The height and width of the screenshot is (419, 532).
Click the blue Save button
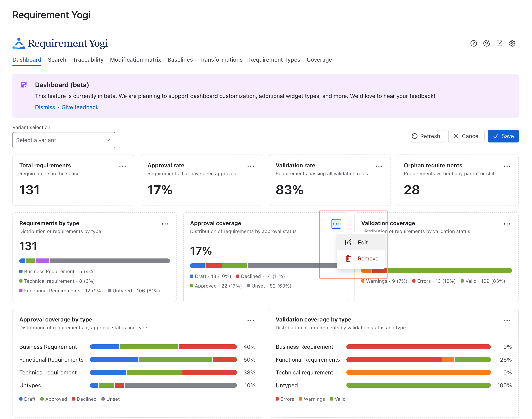pos(503,136)
